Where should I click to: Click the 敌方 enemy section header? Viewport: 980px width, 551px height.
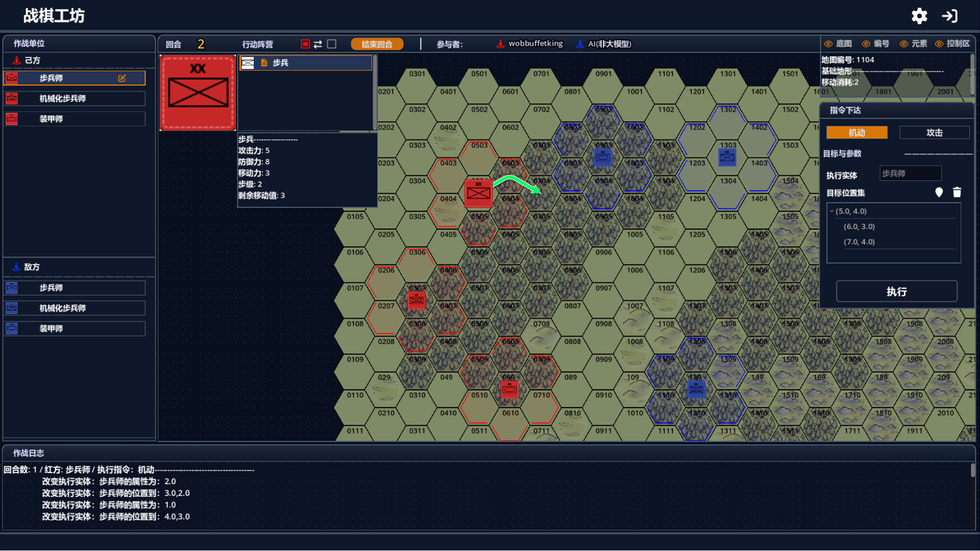click(79, 267)
